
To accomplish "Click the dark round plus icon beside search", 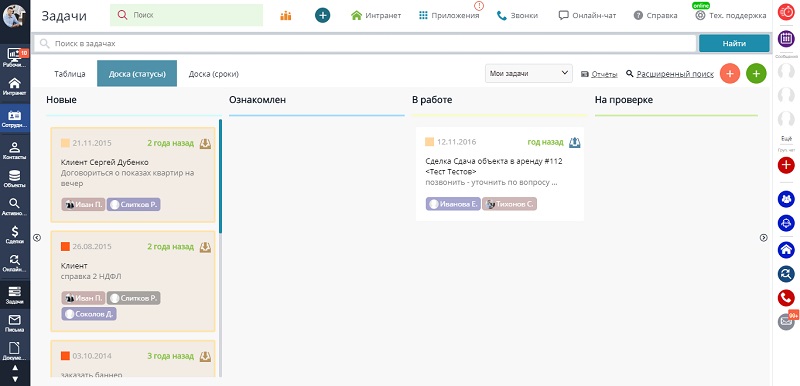I will point(322,15).
